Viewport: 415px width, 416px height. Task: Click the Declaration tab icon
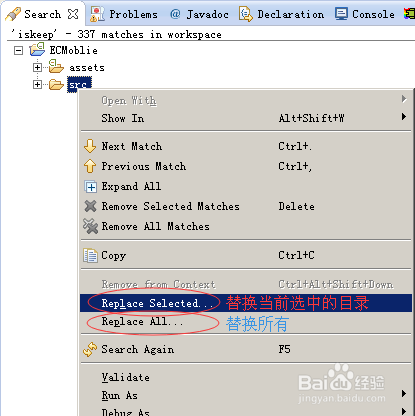[246, 14]
